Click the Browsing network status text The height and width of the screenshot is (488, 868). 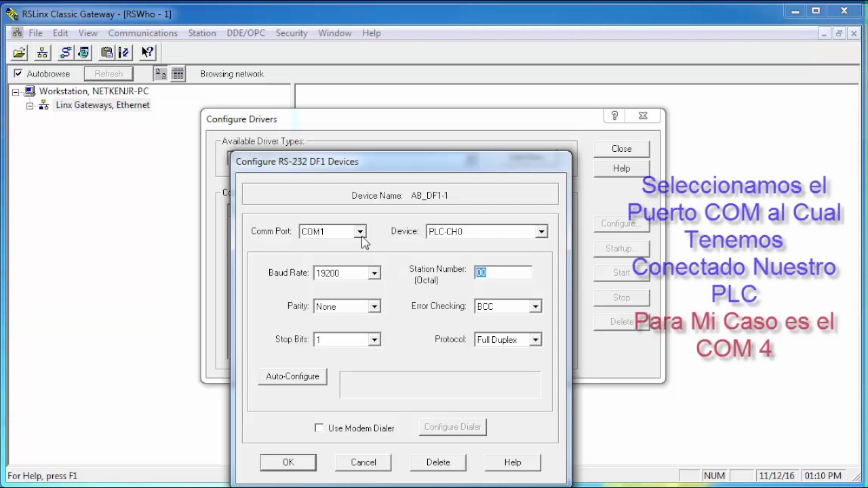click(x=232, y=74)
